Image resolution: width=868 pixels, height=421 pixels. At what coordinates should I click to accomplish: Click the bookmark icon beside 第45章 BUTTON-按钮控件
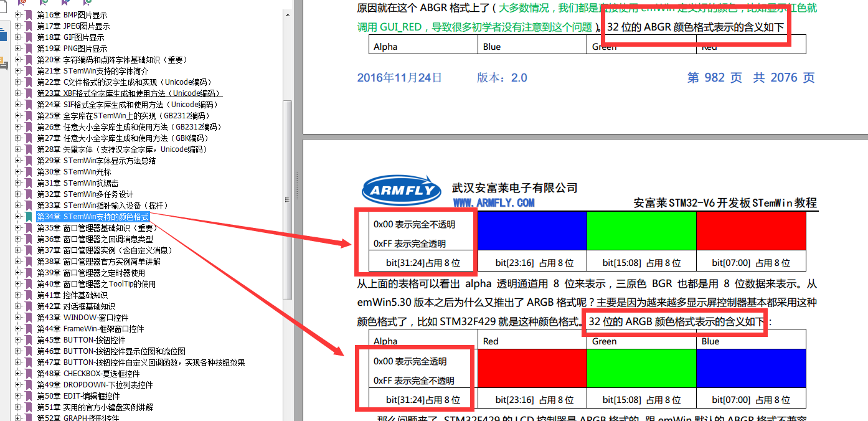(28, 340)
